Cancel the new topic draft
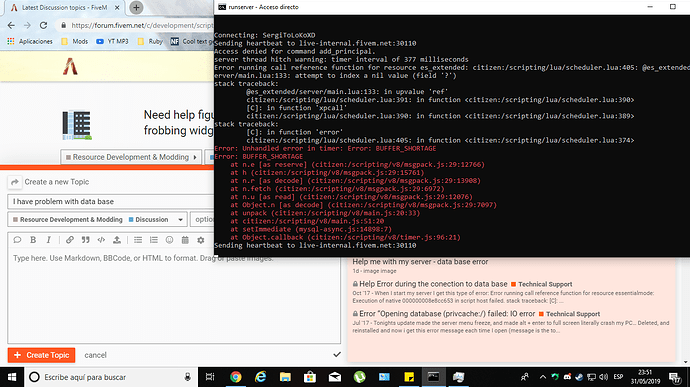The image size is (690, 387). point(95,355)
